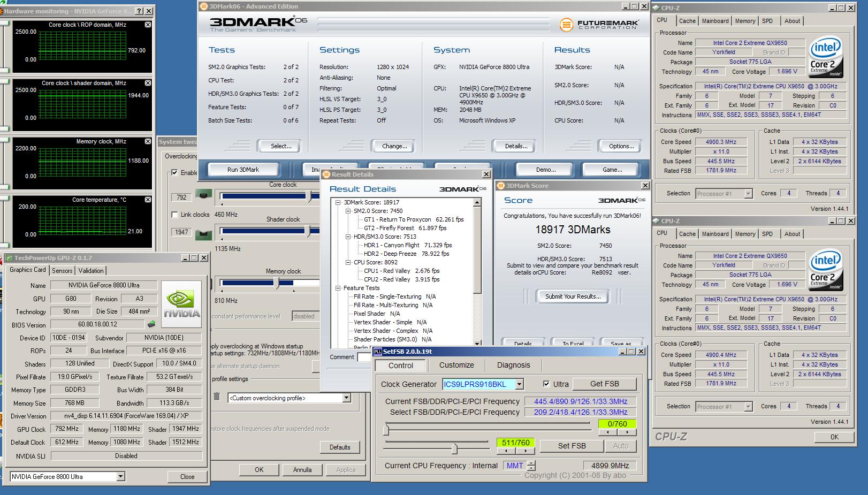
Task: Click the GPU-Z title bar icon
Action: 9,258
